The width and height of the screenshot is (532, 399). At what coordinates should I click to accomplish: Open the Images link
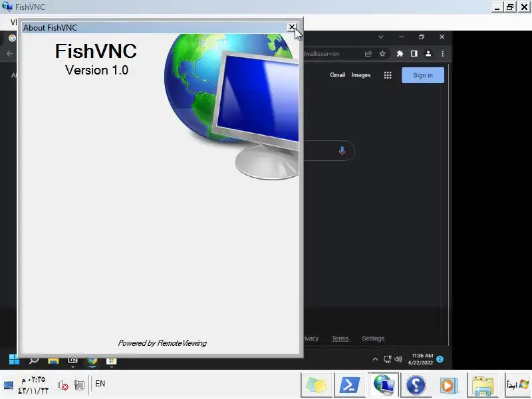pos(360,75)
